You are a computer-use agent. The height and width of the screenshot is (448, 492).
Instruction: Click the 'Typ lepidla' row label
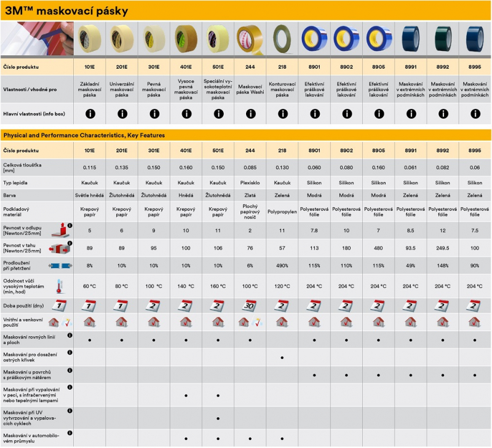point(16,183)
